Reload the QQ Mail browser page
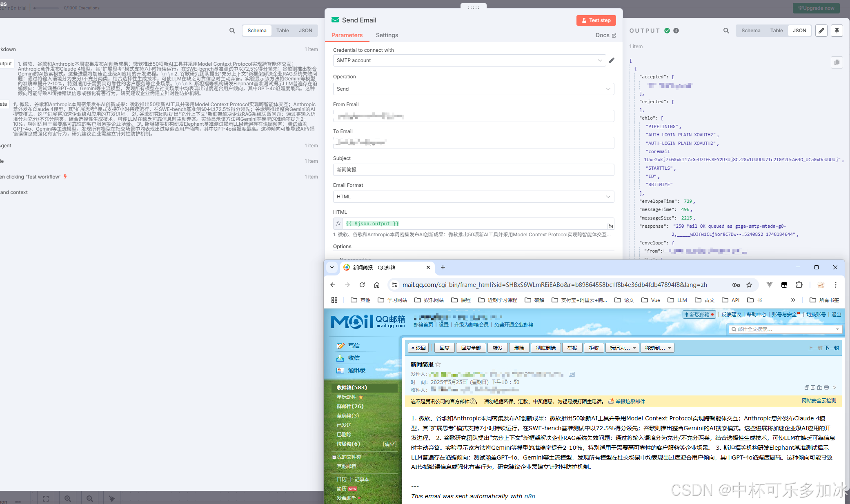The image size is (850, 504). (x=362, y=285)
